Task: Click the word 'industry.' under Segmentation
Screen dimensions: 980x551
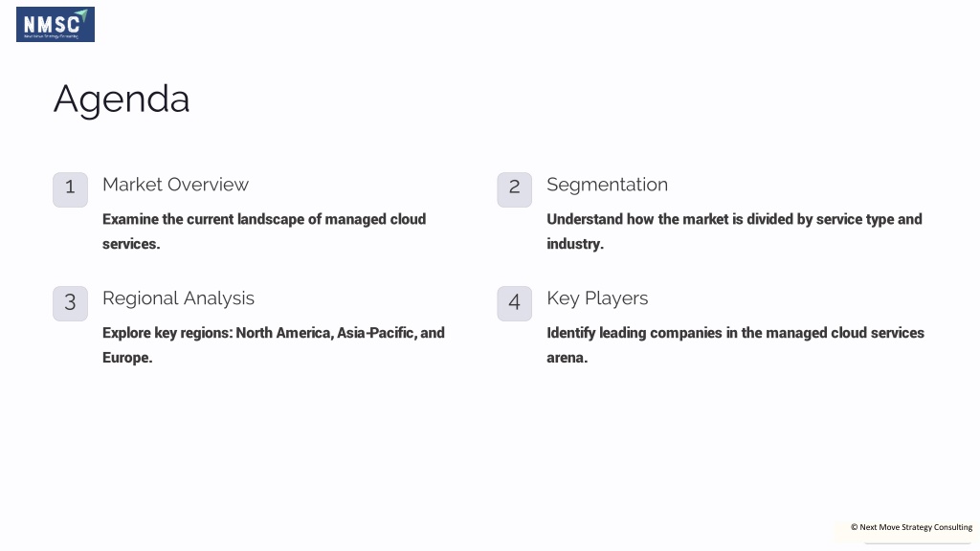Action: point(575,244)
